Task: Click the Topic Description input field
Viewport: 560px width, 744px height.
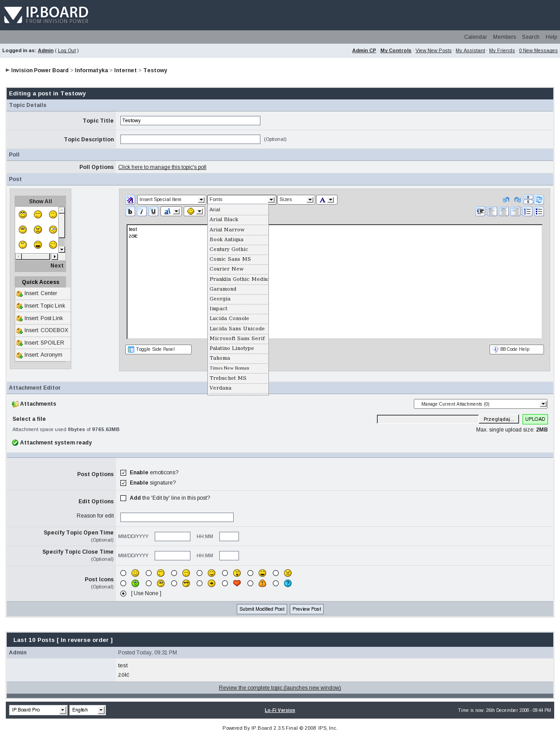Action: [190, 140]
